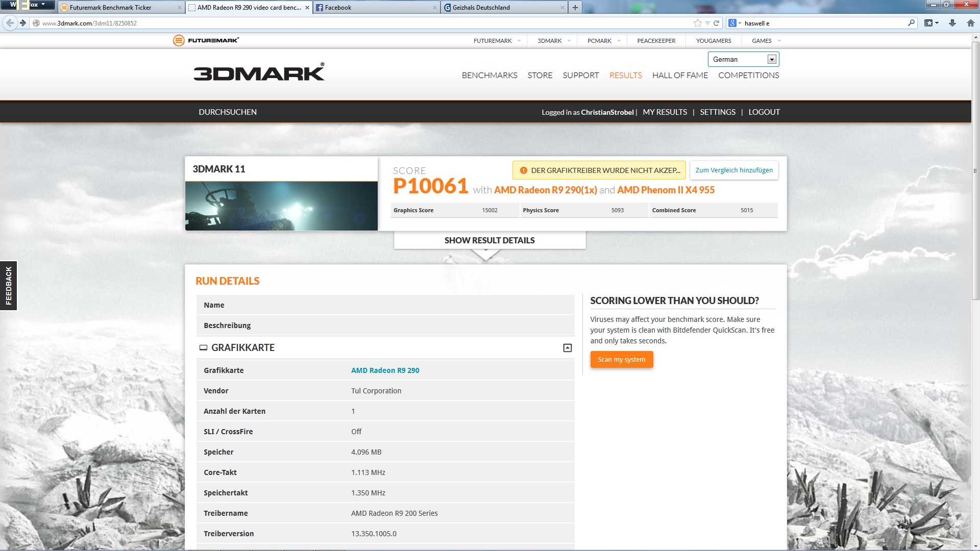Click Zum Vergleich hinzufügen button
The height and width of the screenshot is (551, 980).
[733, 170]
